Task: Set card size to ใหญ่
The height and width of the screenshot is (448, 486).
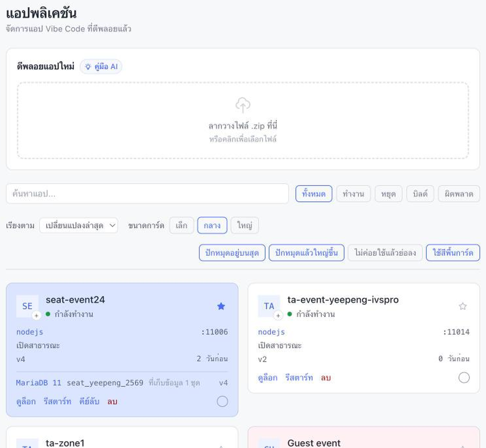Action: pos(245,225)
